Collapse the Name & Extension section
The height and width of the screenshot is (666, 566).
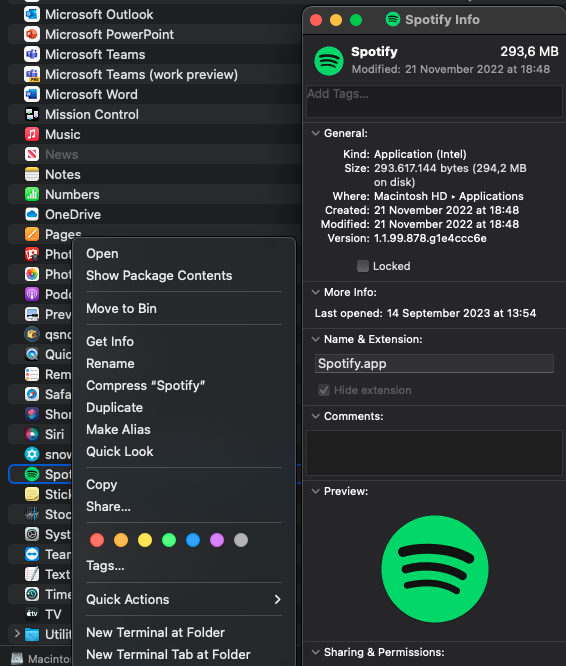(315, 339)
